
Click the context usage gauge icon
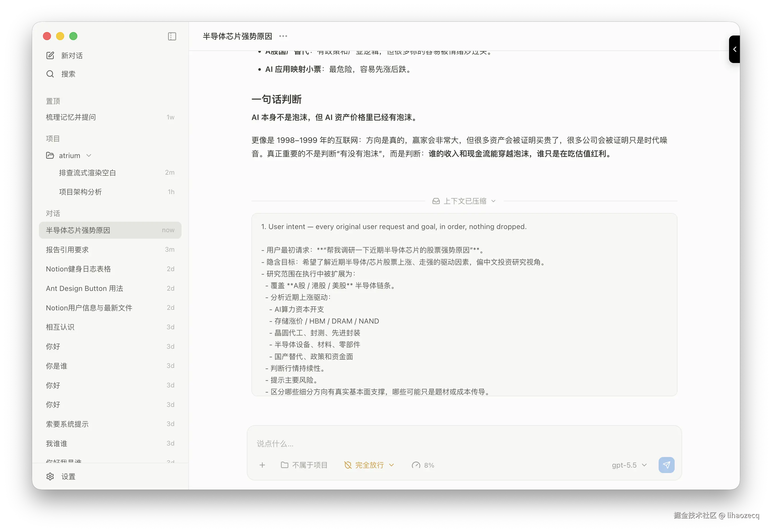pos(416,465)
